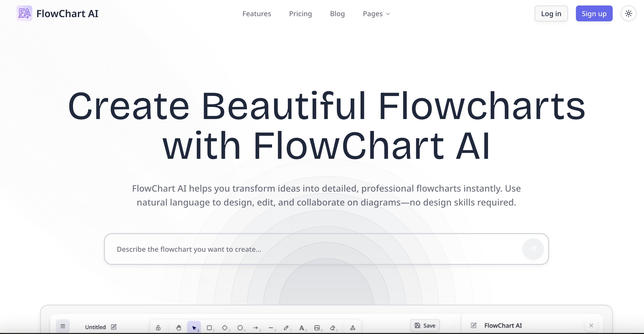Screen dimensions: 644x334
Task: Switch to the Draw pencil tool
Action: [x=286, y=328]
